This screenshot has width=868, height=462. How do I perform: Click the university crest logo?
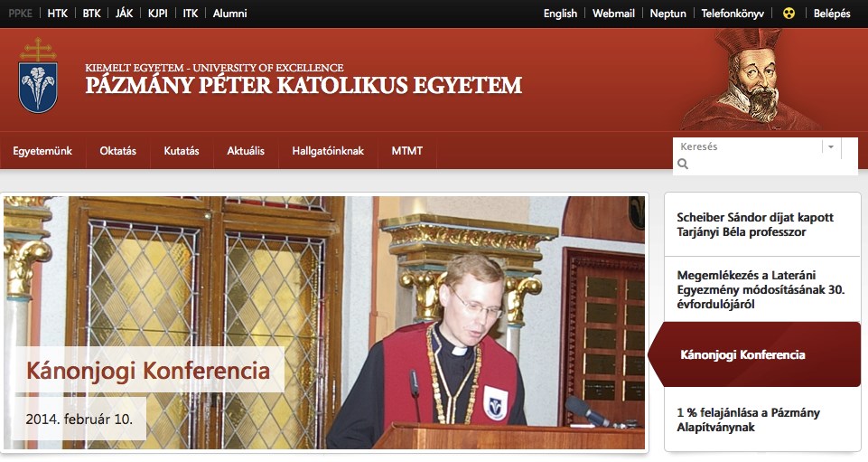(x=38, y=76)
